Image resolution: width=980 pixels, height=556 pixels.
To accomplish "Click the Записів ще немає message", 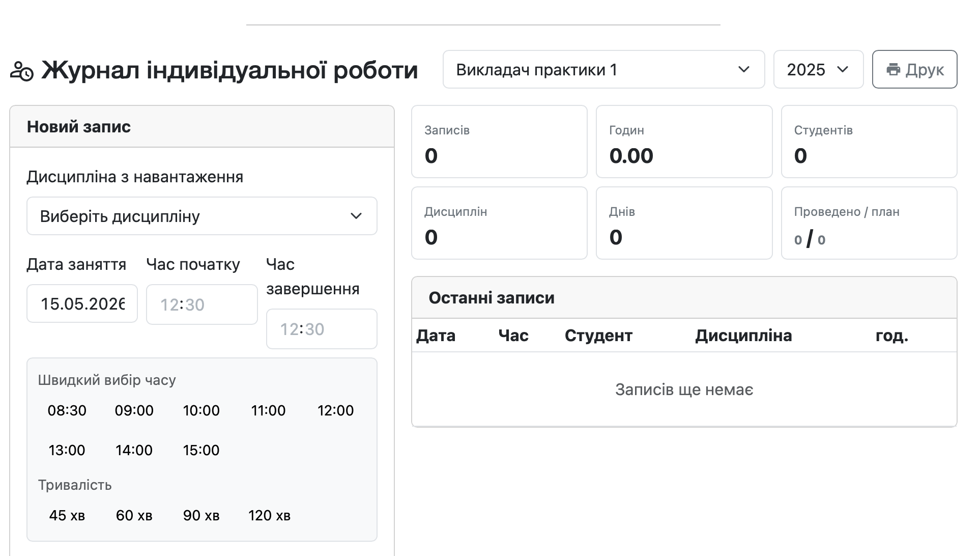I will (x=684, y=390).
